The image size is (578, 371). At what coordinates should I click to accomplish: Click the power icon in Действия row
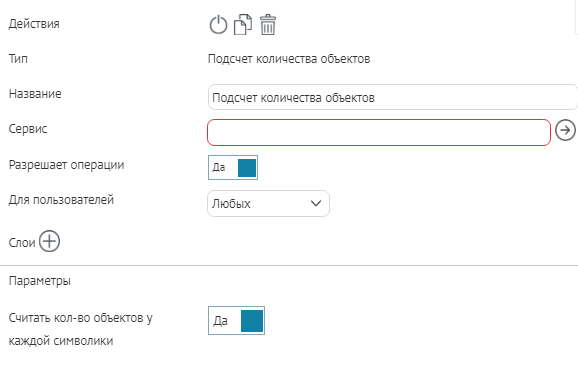(218, 25)
